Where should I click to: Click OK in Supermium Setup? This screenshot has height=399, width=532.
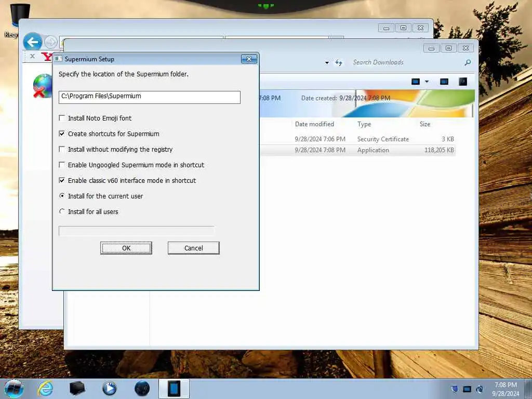[126, 248]
